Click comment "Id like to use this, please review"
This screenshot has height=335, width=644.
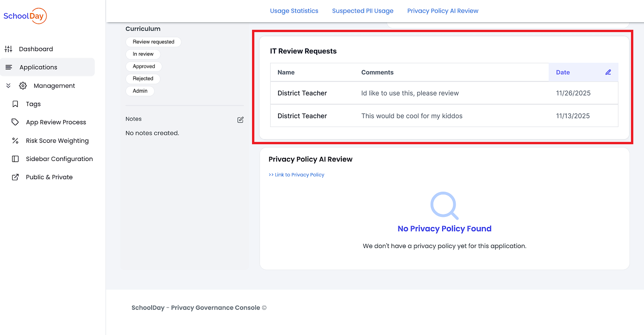(x=410, y=93)
